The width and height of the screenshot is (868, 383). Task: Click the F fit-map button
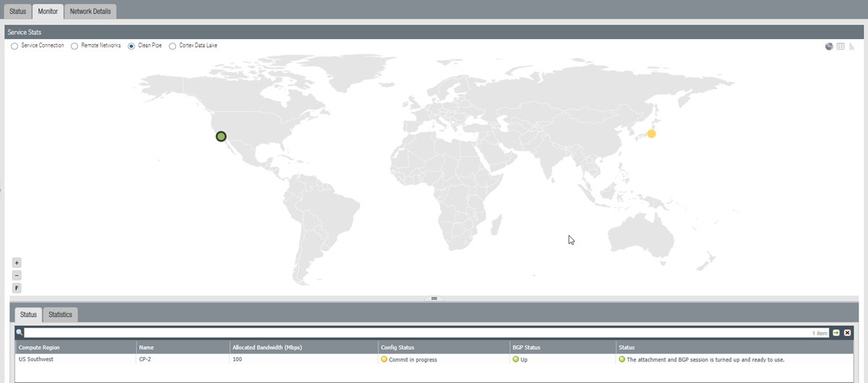click(17, 288)
